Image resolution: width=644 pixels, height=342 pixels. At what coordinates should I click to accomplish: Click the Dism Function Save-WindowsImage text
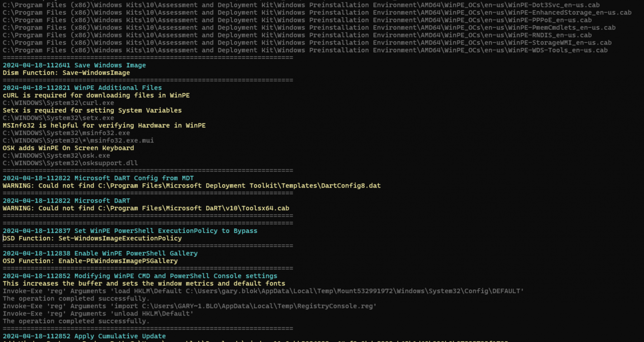[66, 73]
